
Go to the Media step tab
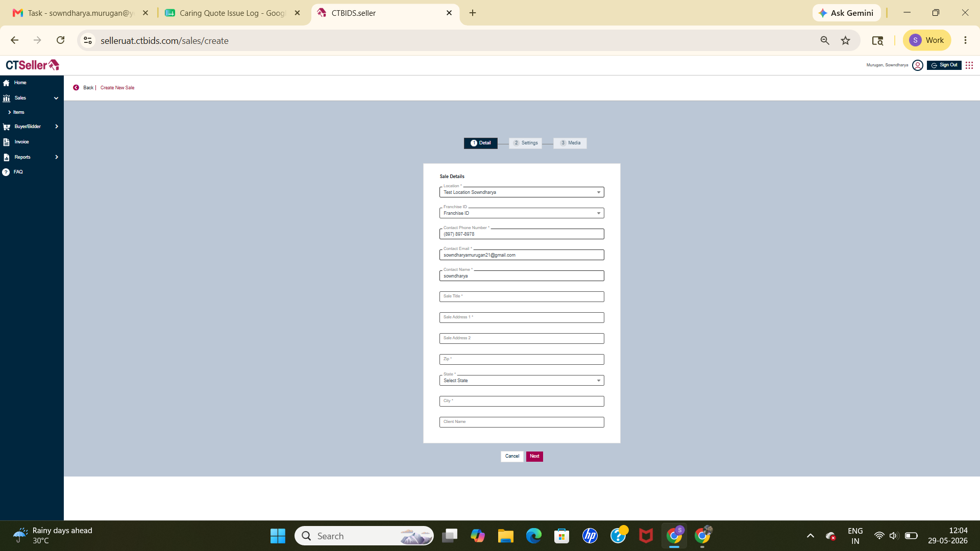[570, 143]
